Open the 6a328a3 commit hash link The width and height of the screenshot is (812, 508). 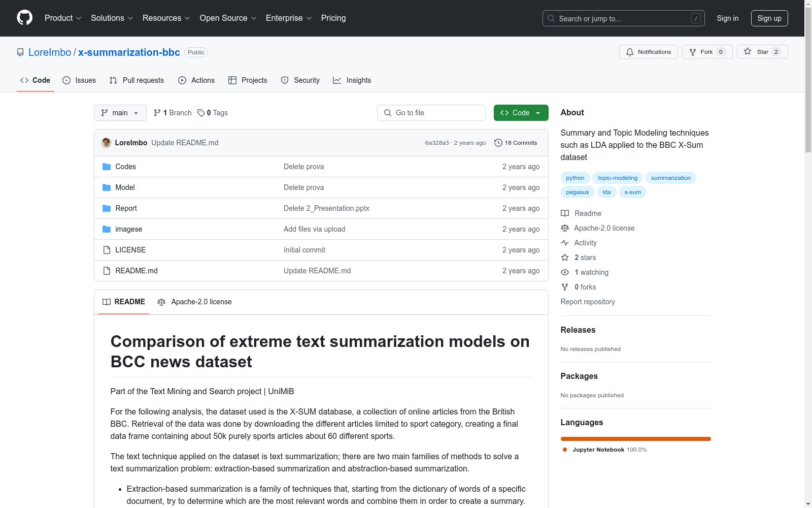437,143
